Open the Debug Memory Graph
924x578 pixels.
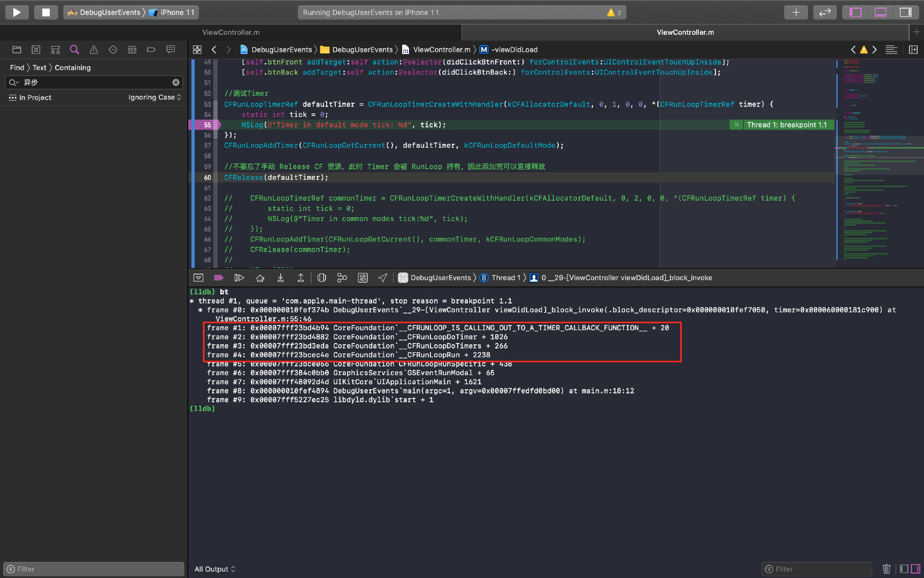[x=342, y=278]
